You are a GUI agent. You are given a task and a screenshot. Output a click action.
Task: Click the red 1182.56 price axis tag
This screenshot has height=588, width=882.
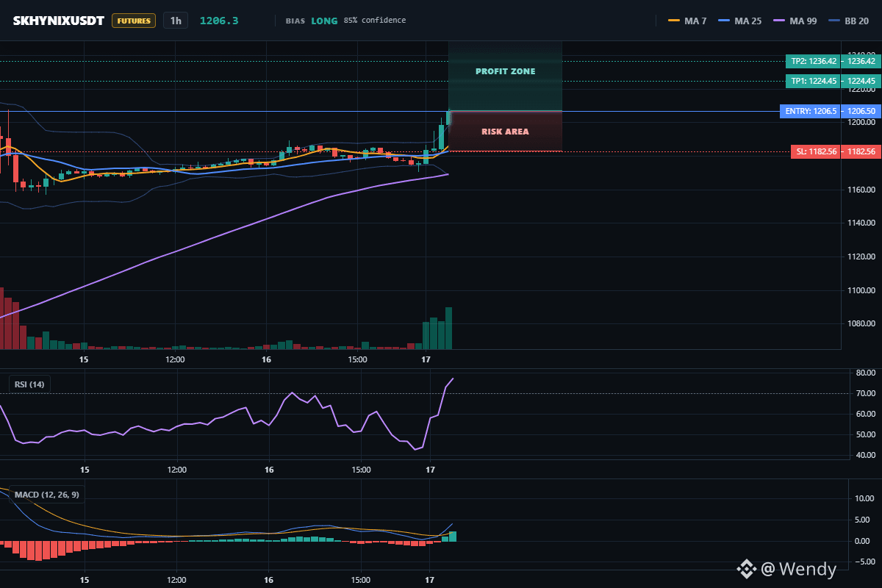tap(861, 151)
